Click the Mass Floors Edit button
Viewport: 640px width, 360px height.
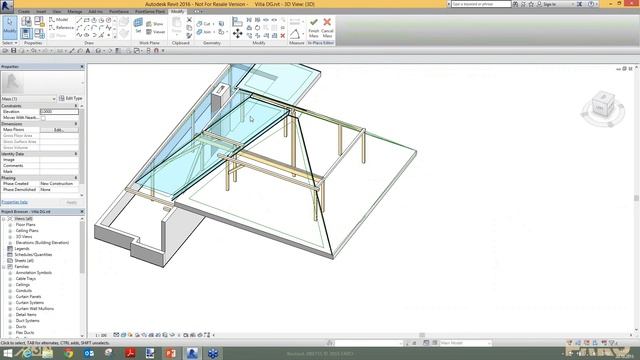pyautogui.click(x=59, y=130)
